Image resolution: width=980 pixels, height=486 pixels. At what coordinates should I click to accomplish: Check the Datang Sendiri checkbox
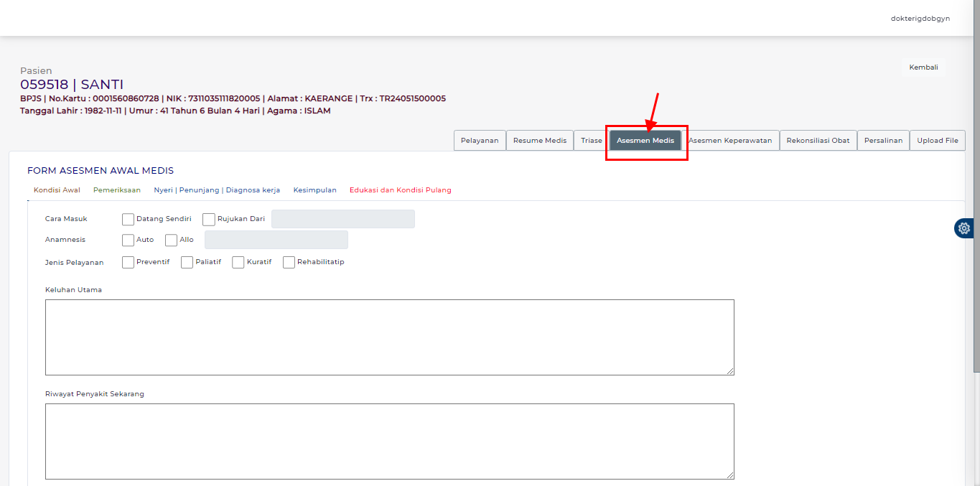[x=128, y=219]
